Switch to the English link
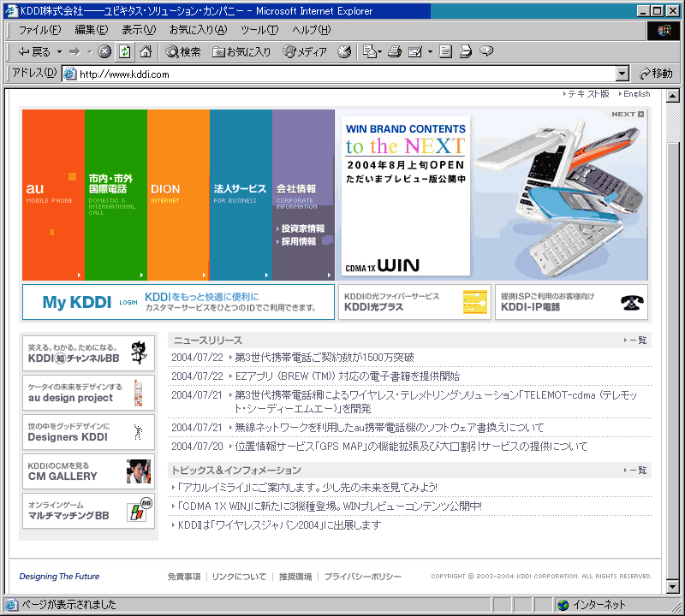 (634, 94)
